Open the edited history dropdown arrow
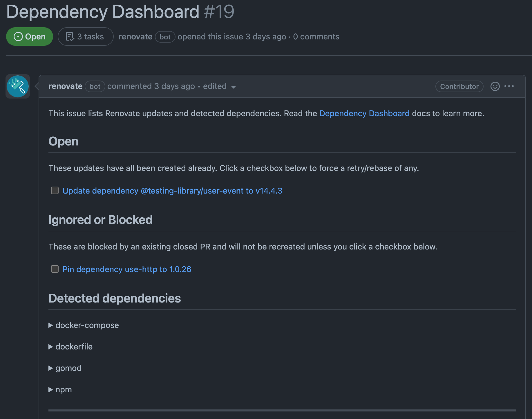Image resolution: width=532 pixels, height=419 pixels. [234, 87]
